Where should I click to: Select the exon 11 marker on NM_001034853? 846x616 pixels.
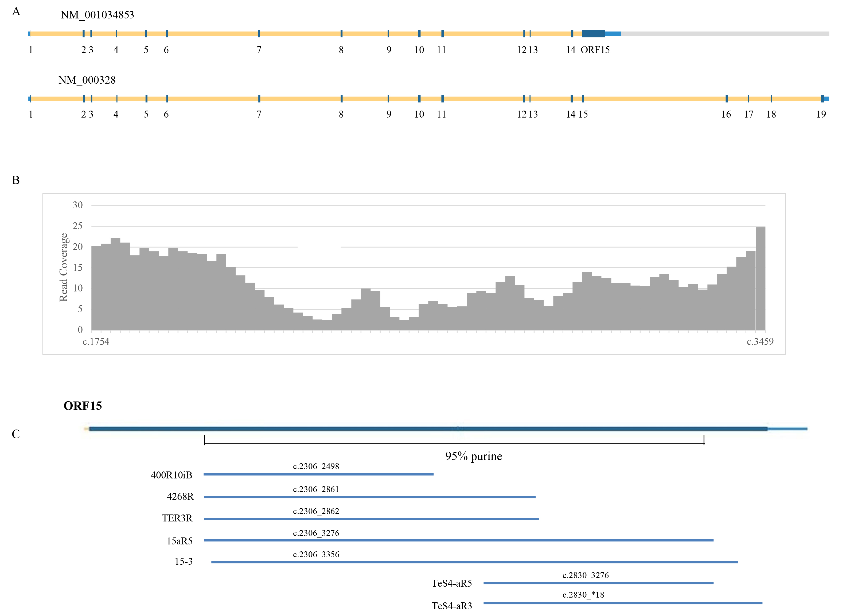(x=442, y=34)
